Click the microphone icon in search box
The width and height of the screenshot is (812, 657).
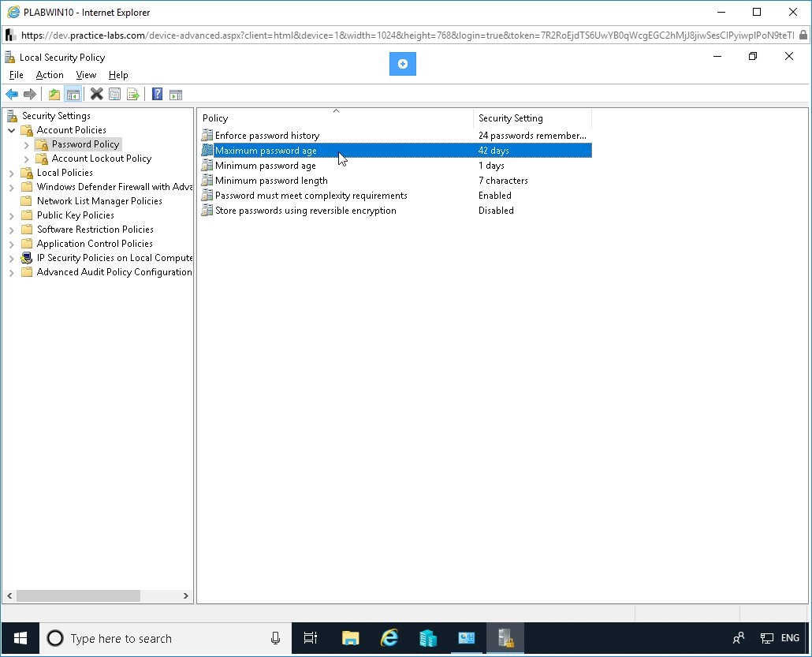click(x=275, y=638)
